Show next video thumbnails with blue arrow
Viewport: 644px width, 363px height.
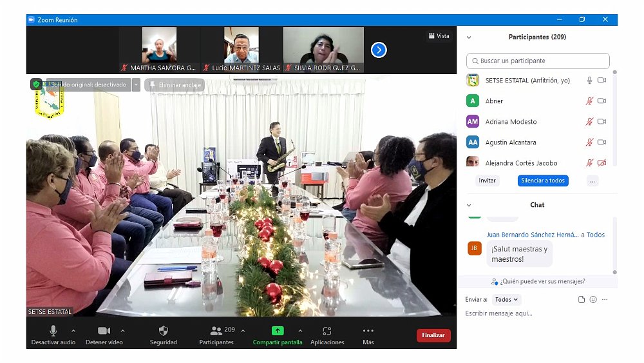[x=379, y=50]
